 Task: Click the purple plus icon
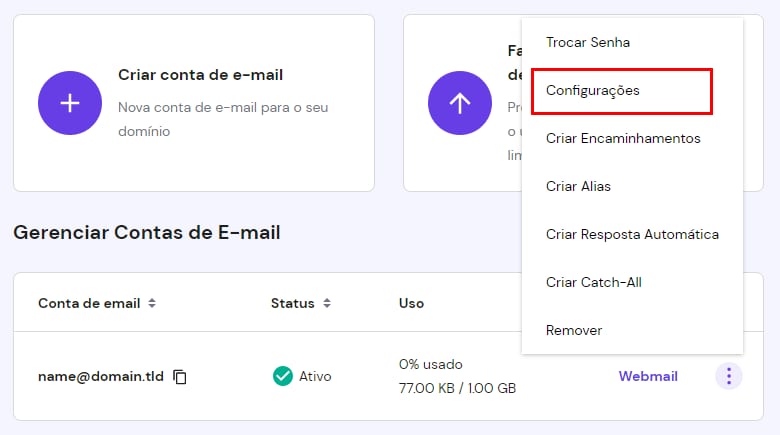coord(70,104)
